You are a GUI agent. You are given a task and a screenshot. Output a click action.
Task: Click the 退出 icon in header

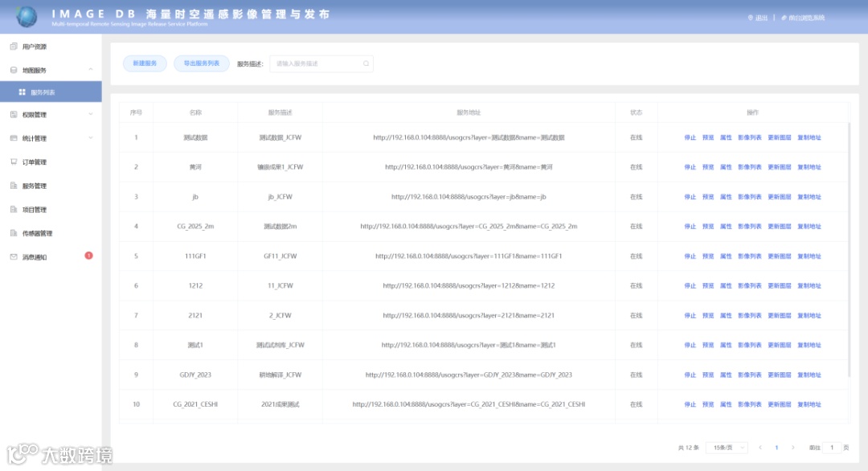click(x=751, y=18)
